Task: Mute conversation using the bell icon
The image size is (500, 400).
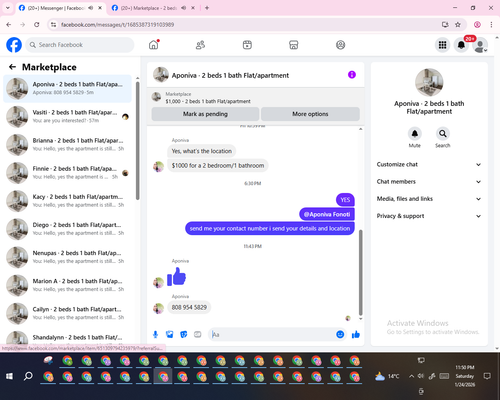Action: pos(414,134)
